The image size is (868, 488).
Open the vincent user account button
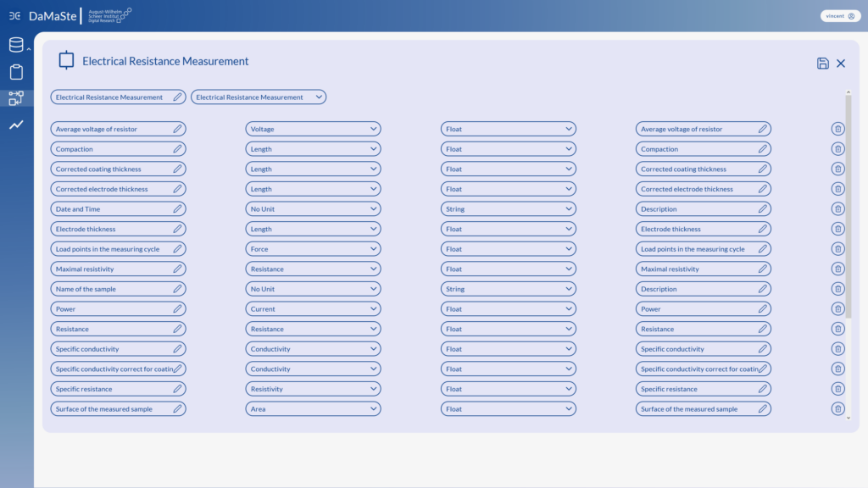(840, 16)
